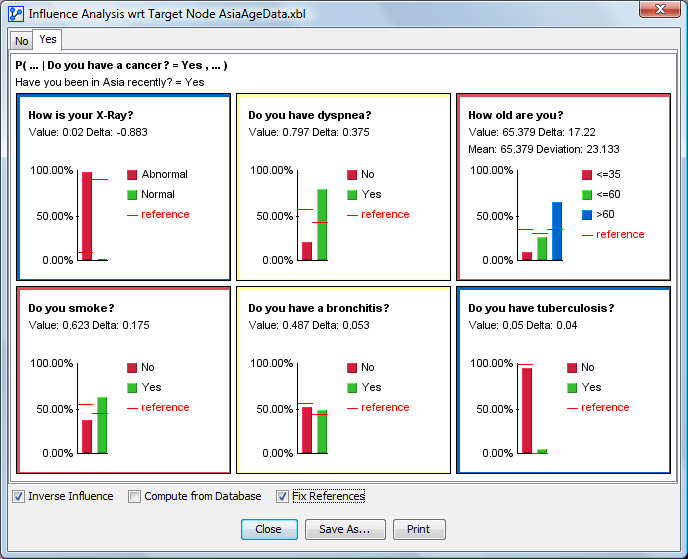Click the green Normal legend swatch in X-Ray
Screen dimensions: 688x559
point(131,195)
